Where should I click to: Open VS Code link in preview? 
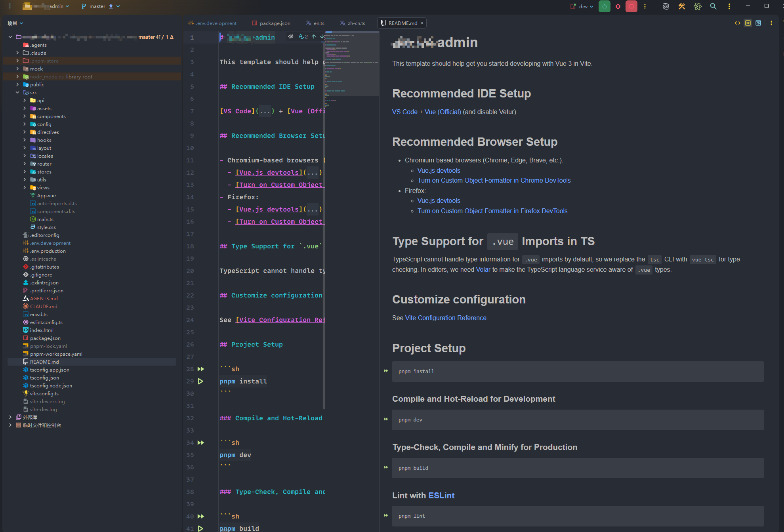pyautogui.click(x=404, y=112)
